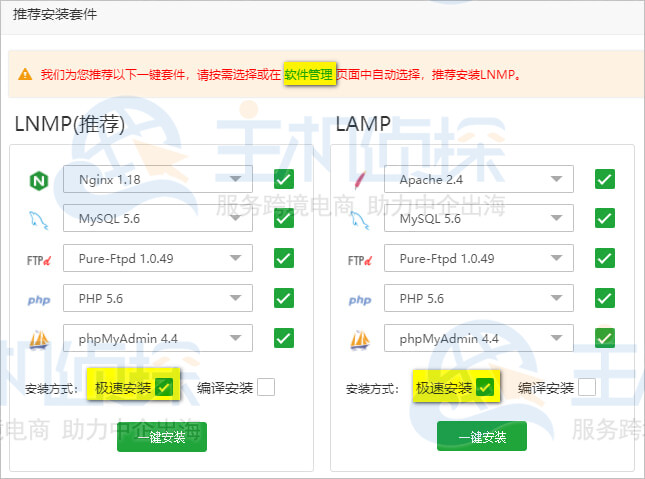This screenshot has height=479, width=645.
Task: Click the 推荐安装套件 dialog title
Action: (x=55, y=14)
